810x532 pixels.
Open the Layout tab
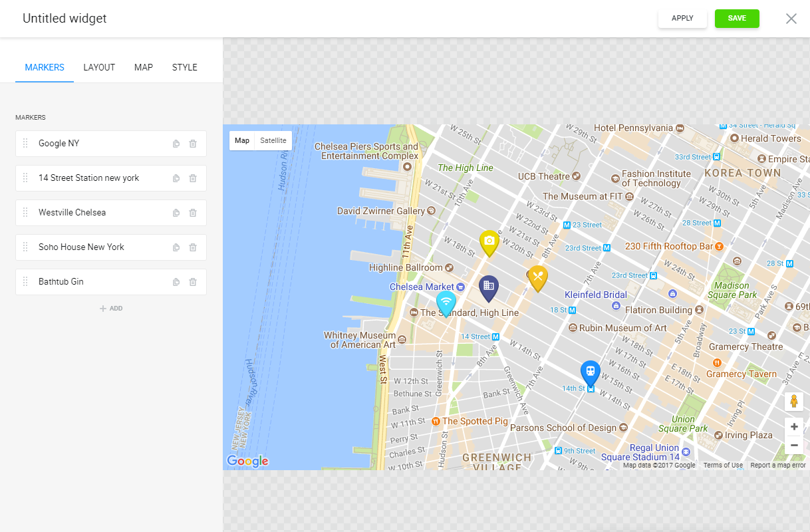(x=99, y=67)
